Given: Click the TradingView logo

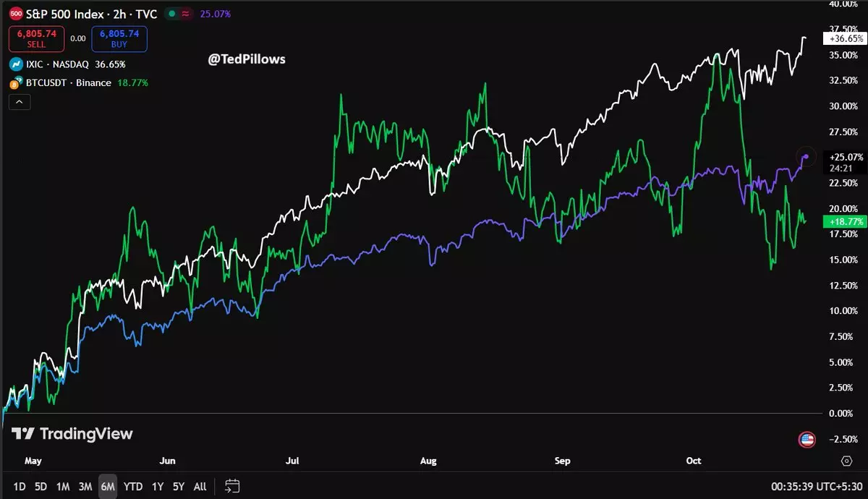Looking at the screenshot, I should coord(72,434).
